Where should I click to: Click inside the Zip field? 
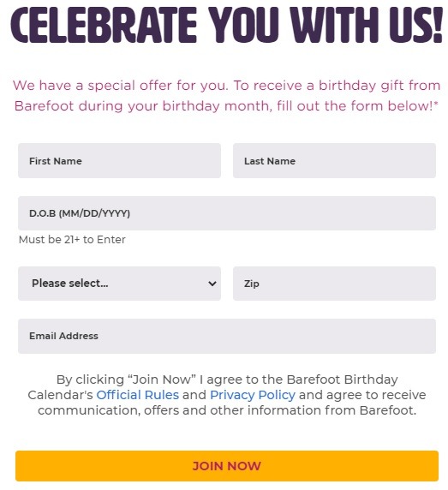click(334, 284)
